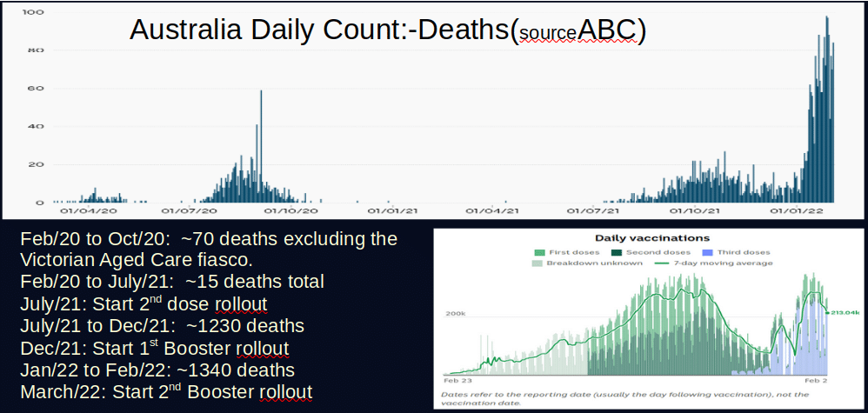Image resolution: width=868 pixels, height=413 pixels.
Task: Click the 'First doses' legend label
Action: pos(576,252)
